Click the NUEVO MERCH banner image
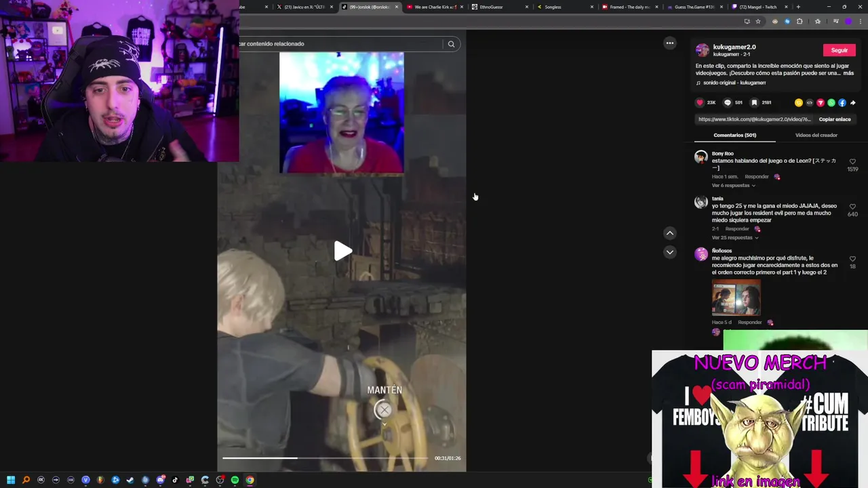The height and width of the screenshot is (488, 868). coord(759,419)
